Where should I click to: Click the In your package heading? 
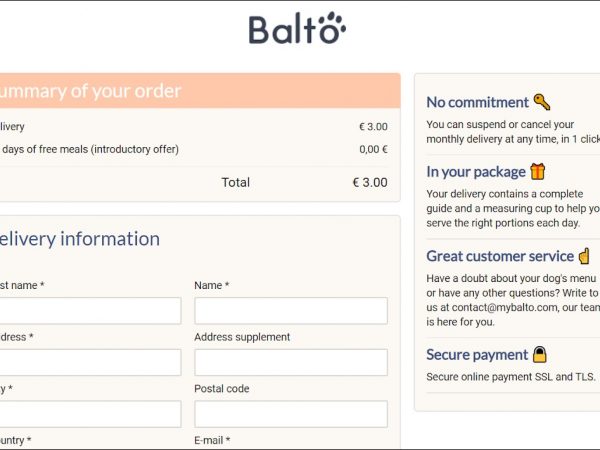pyautogui.click(x=476, y=172)
